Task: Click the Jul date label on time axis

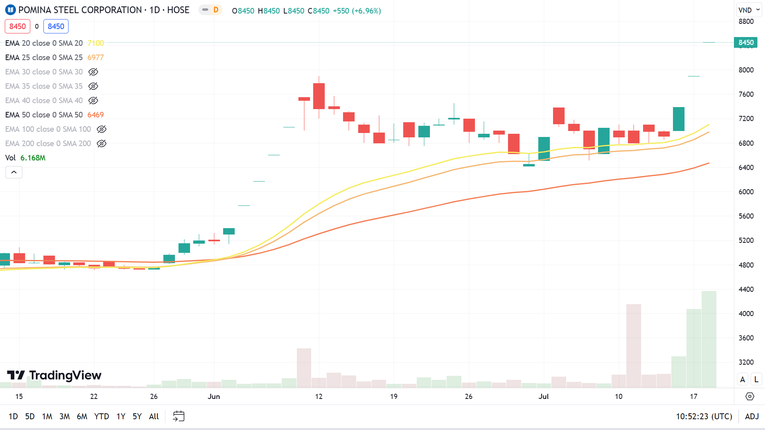Action: [x=544, y=396]
